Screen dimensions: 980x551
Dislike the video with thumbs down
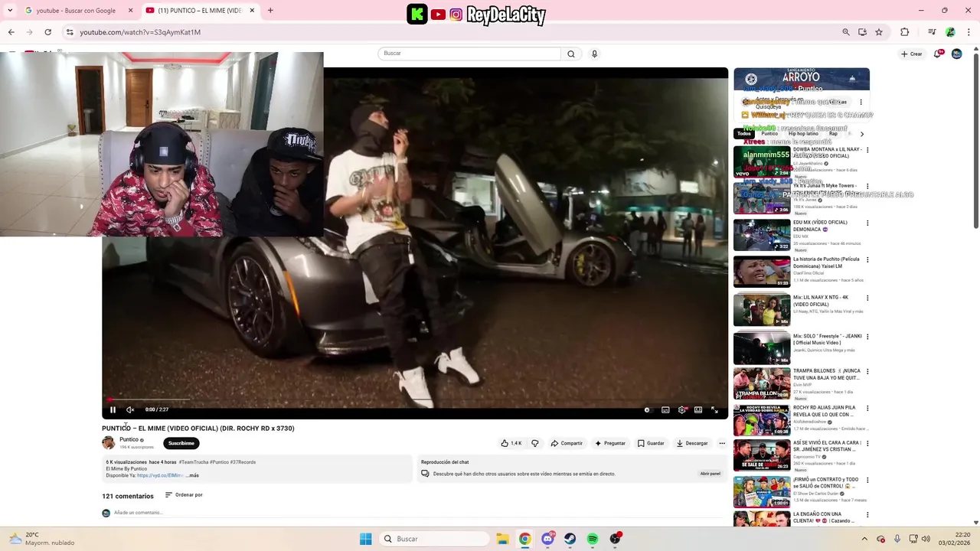(x=535, y=443)
